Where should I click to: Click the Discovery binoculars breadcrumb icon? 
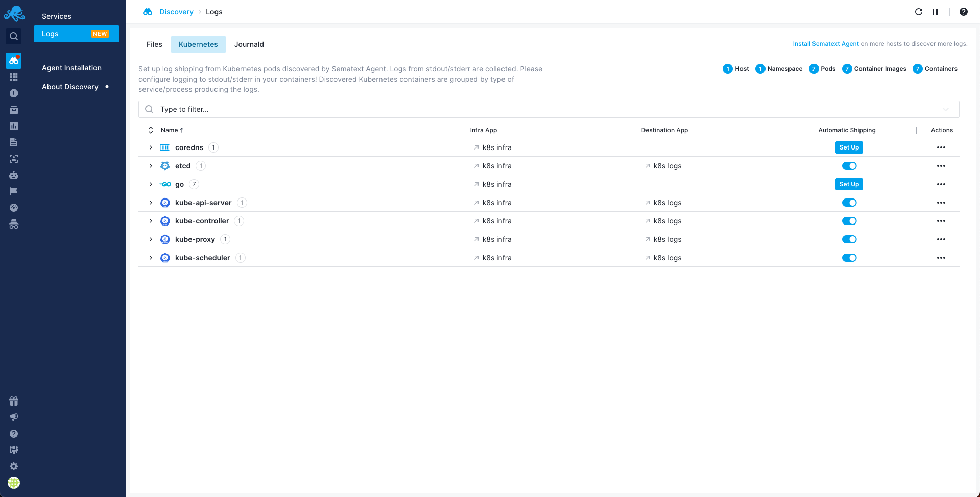pyautogui.click(x=148, y=12)
